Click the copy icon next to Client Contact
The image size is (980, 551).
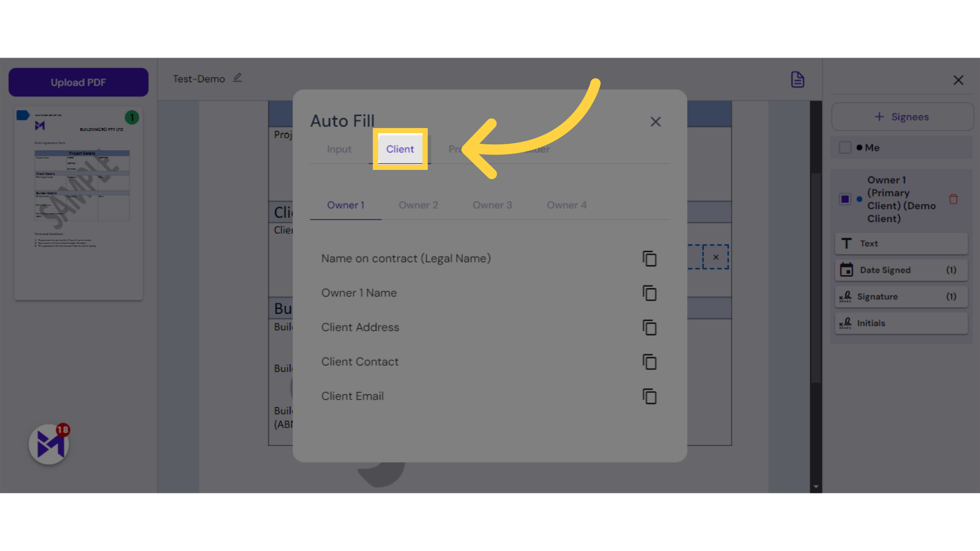pos(649,362)
